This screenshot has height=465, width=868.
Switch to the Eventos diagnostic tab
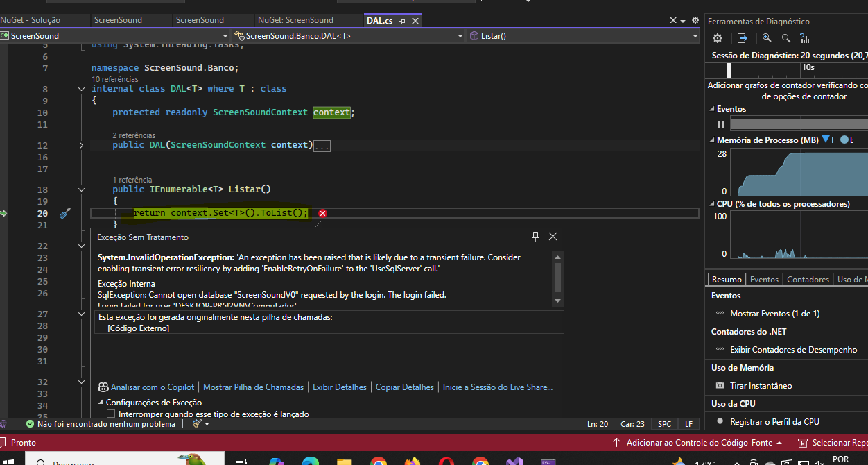click(x=764, y=279)
